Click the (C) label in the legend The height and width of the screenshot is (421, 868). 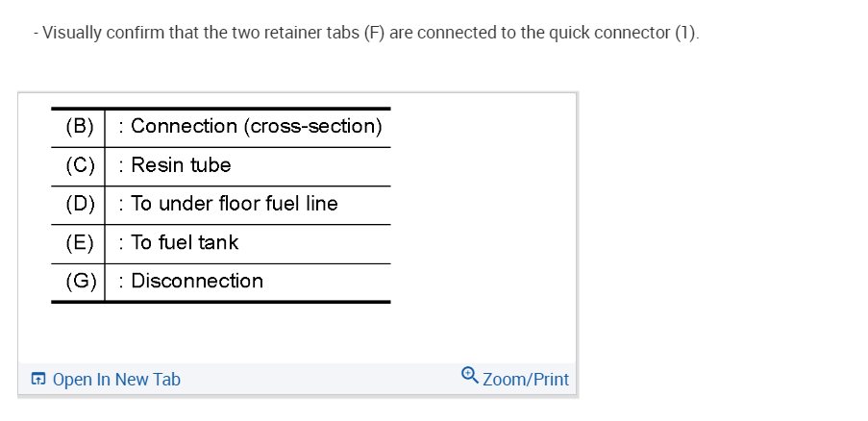tap(80, 165)
